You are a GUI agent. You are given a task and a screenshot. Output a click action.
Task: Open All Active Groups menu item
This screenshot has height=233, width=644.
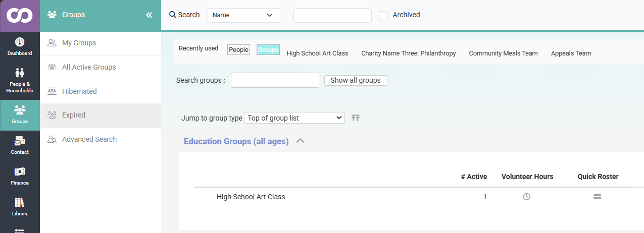coord(101,67)
